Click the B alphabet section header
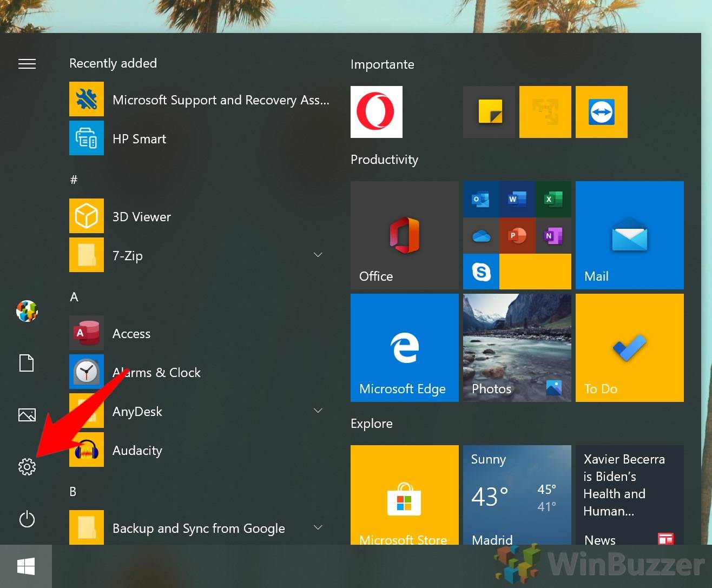712x588 pixels. point(73,491)
